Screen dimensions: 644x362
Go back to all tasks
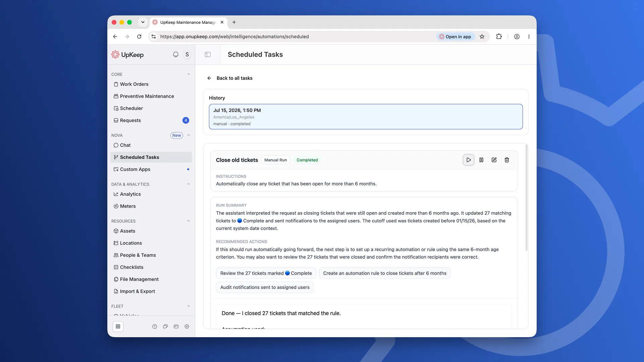(x=230, y=78)
